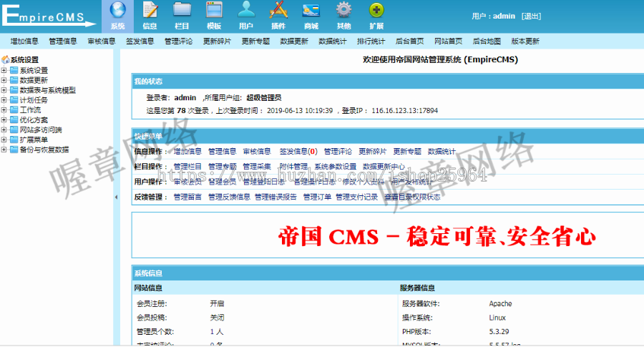Open the 系统 globe icon
Image resolution: width=644 pixels, height=347 pixels.
(118, 10)
